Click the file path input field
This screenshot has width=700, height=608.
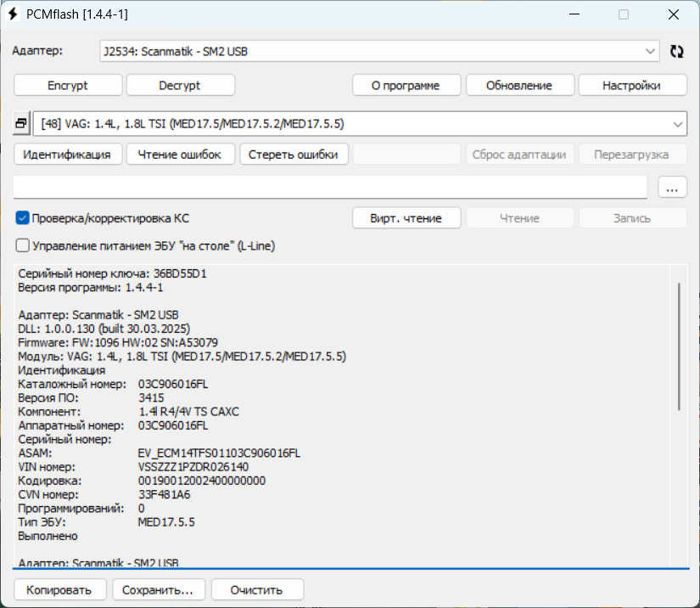coord(331,188)
